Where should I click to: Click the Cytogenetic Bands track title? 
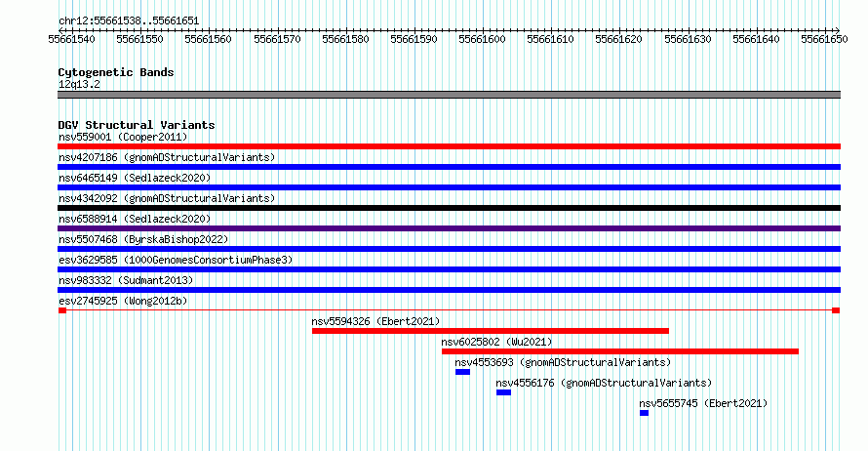coord(116,72)
